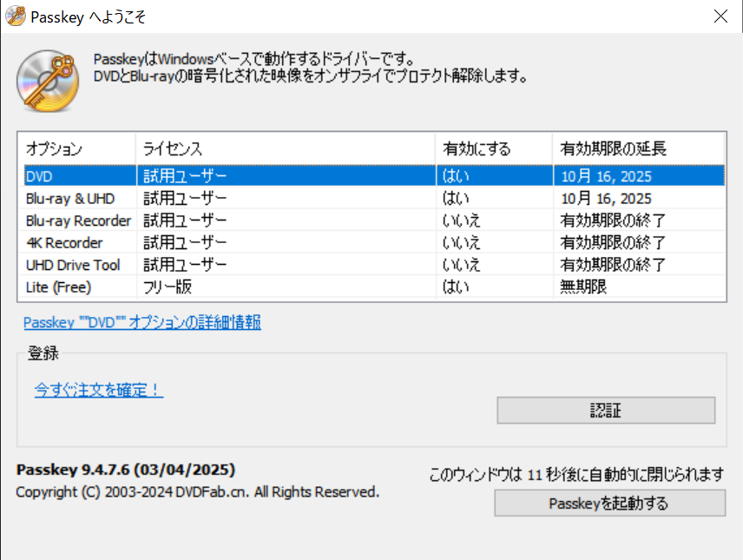
Task: Click the small Passkey title bar icon
Action: [16, 16]
